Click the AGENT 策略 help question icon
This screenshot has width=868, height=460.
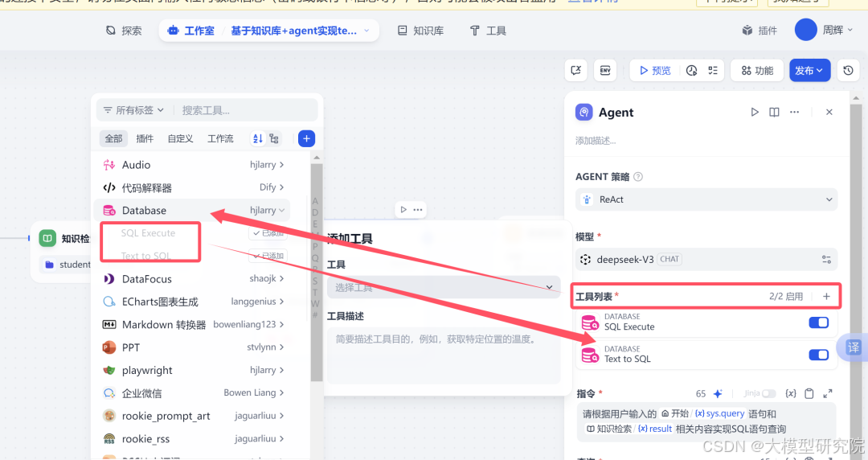(x=638, y=177)
